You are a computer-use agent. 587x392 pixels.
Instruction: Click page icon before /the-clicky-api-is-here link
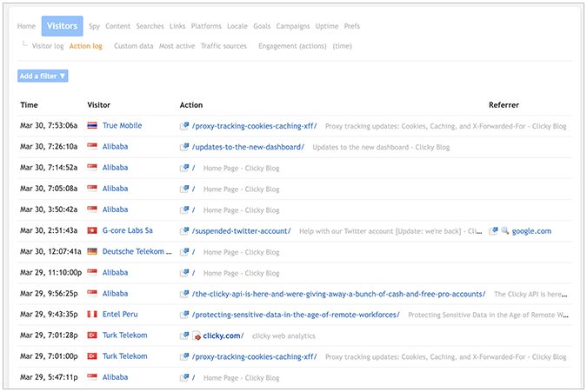tap(184, 294)
